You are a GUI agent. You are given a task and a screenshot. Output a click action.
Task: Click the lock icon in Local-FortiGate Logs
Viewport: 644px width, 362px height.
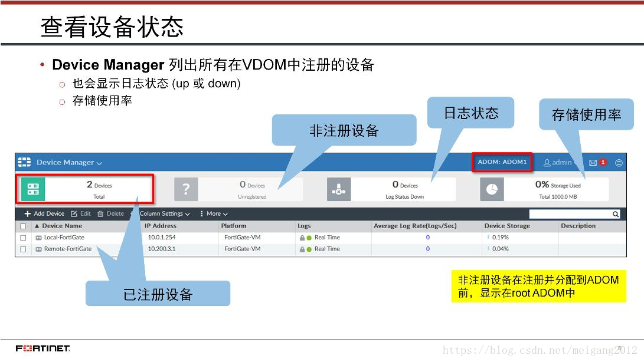pyautogui.click(x=302, y=238)
